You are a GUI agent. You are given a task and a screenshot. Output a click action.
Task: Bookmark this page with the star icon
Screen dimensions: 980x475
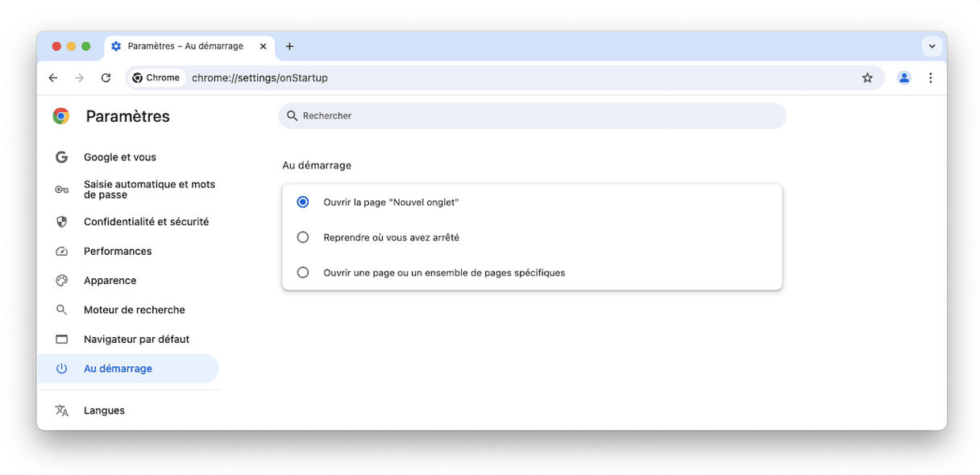(x=867, y=78)
